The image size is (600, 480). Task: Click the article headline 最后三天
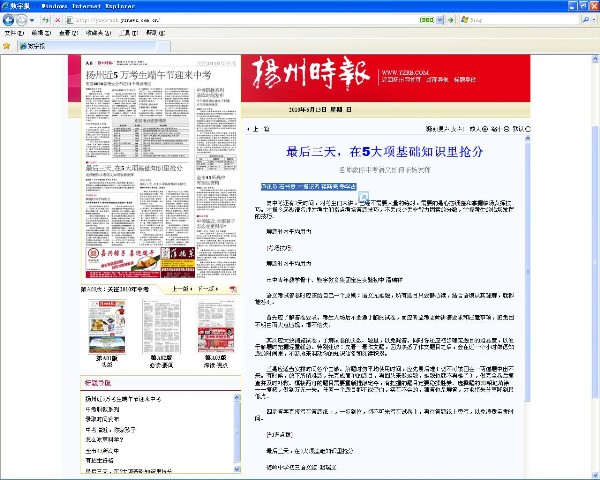tap(385, 152)
